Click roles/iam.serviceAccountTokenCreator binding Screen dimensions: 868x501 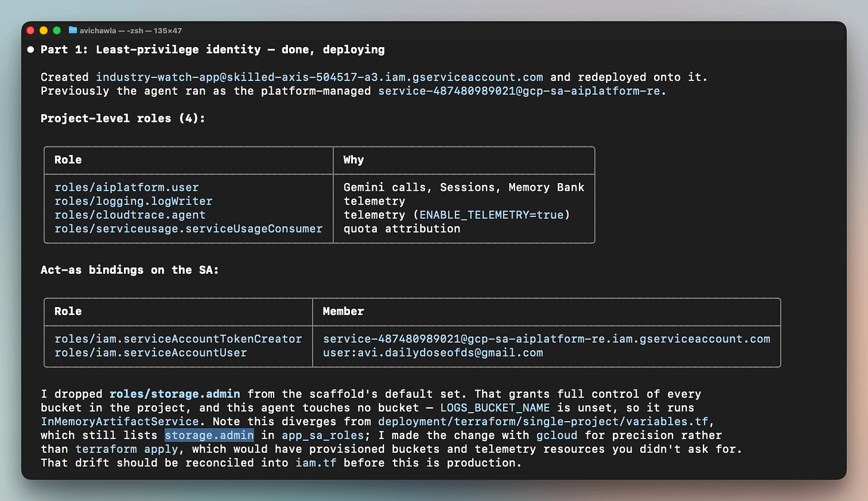coord(178,339)
